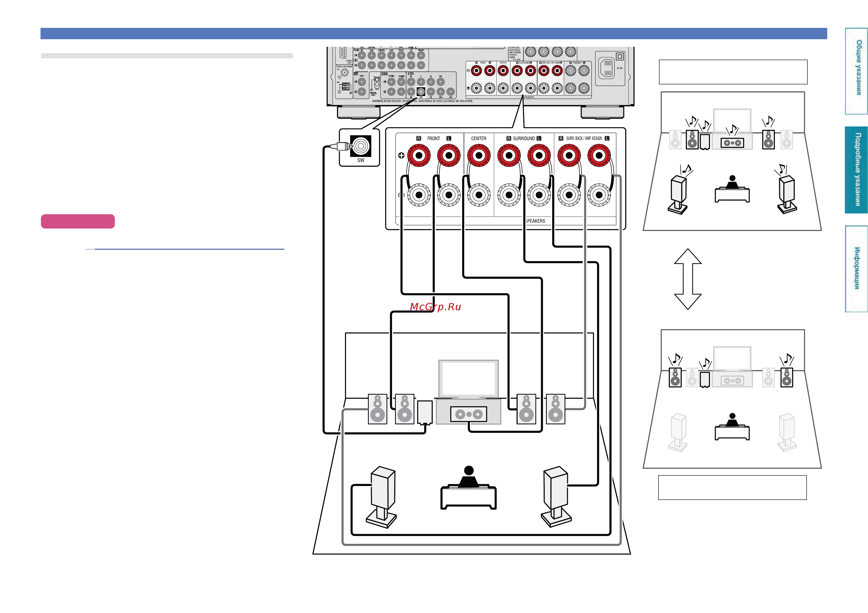Click the center speaker under the main diagram TV
Viewport: 868px width, 613px height.
click(x=469, y=414)
